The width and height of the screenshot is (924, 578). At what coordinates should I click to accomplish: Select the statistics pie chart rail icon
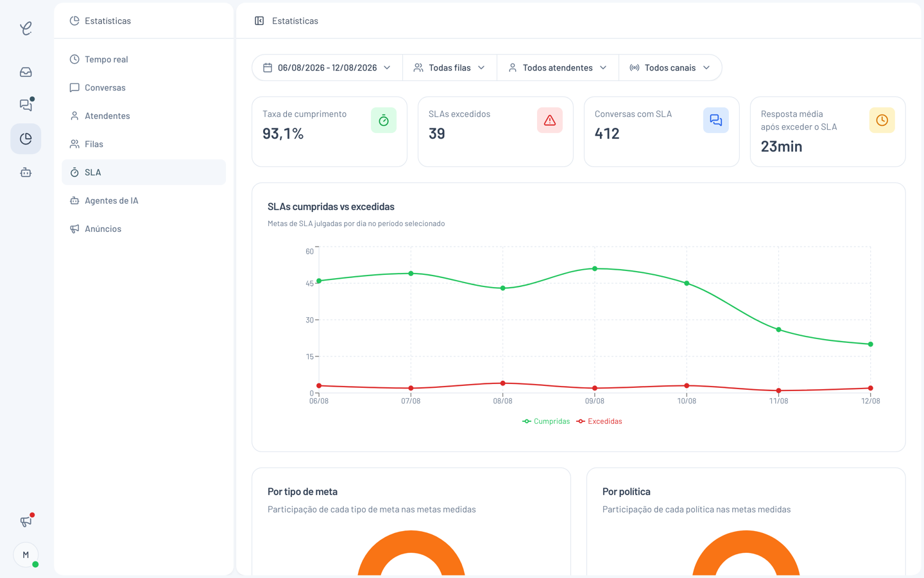tap(26, 139)
